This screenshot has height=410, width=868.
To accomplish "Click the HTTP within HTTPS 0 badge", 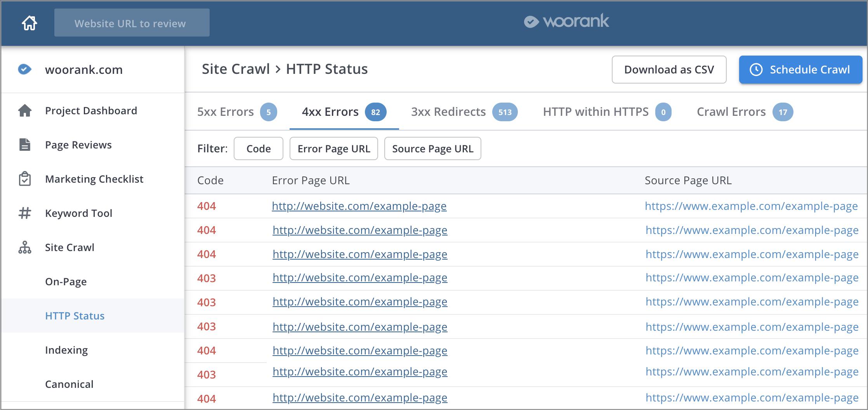I will click(x=663, y=112).
